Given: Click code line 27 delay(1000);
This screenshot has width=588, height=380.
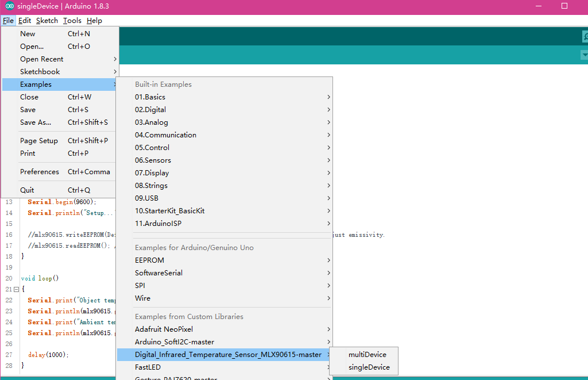Looking at the screenshot, I should (48, 355).
